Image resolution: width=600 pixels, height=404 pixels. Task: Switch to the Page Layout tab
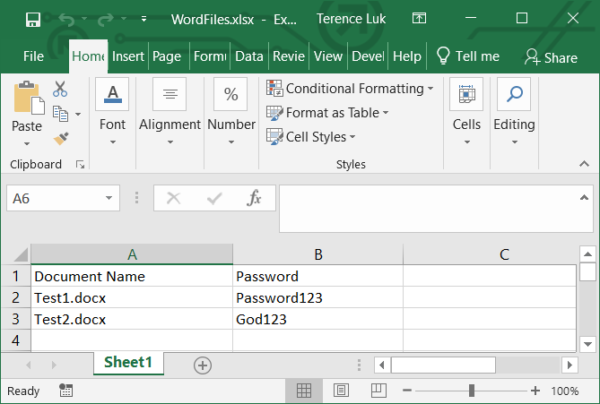[167, 57]
